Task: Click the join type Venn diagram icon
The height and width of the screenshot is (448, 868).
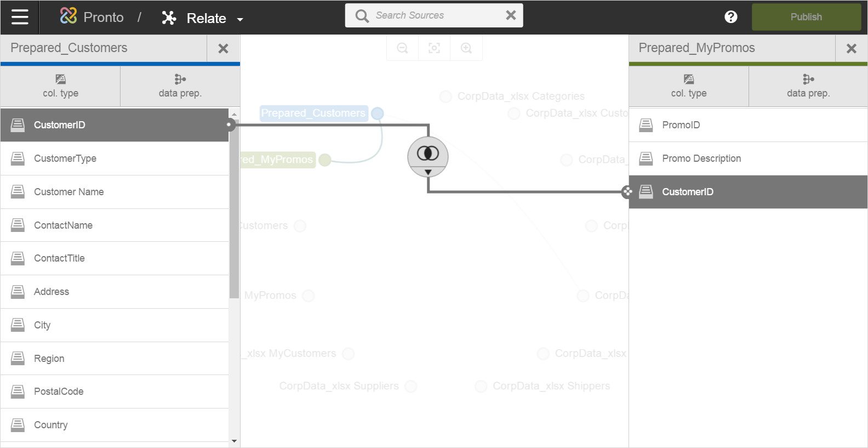Action: point(428,153)
